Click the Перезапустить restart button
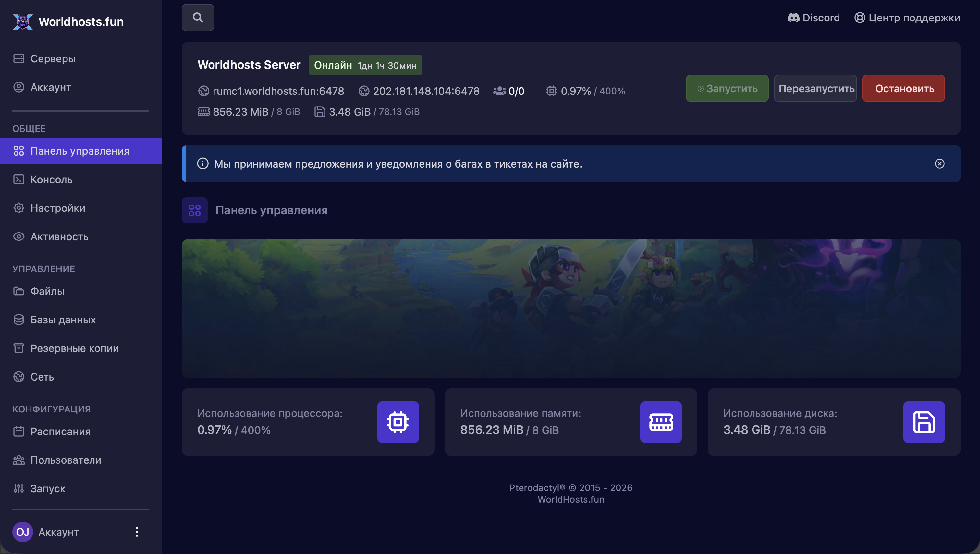Image resolution: width=980 pixels, height=554 pixels. click(815, 88)
